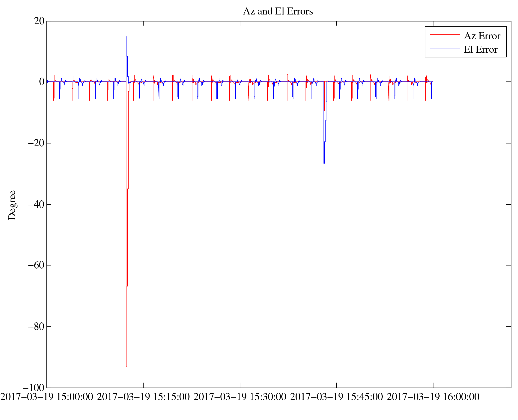Click the 'Degree' y-axis label
The height and width of the screenshot is (420, 518).
[12, 205]
